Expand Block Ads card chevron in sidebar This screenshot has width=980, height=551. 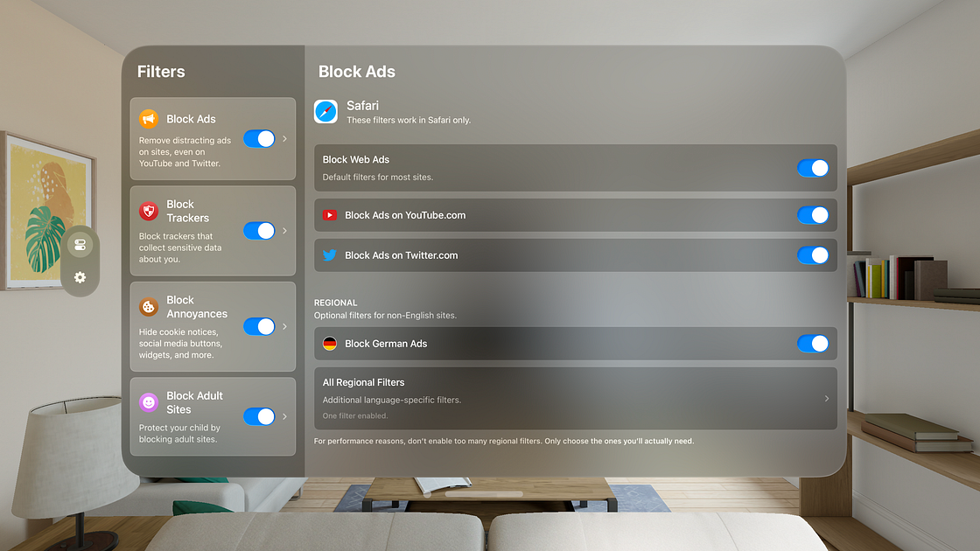pos(285,139)
